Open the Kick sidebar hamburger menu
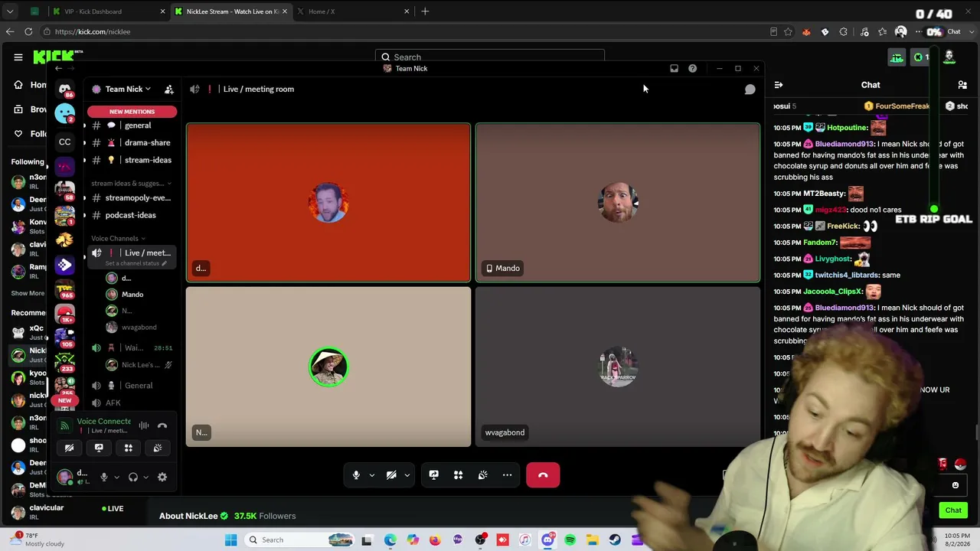Image resolution: width=980 pixels, height=551 pixels. (18, 57)
